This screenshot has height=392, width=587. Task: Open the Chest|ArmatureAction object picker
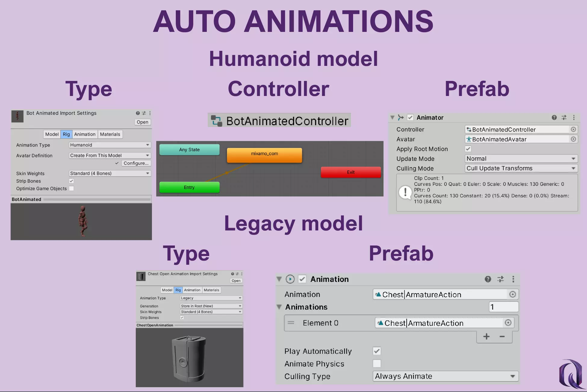[x=513, y=294]
